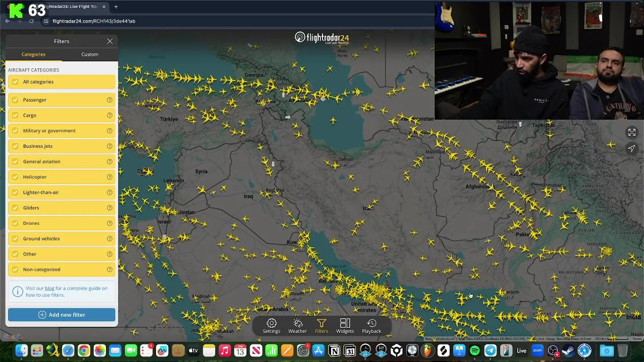644x362 pixels.
Task: Toggle Military or government checkbox
Action: pos(15,131)
